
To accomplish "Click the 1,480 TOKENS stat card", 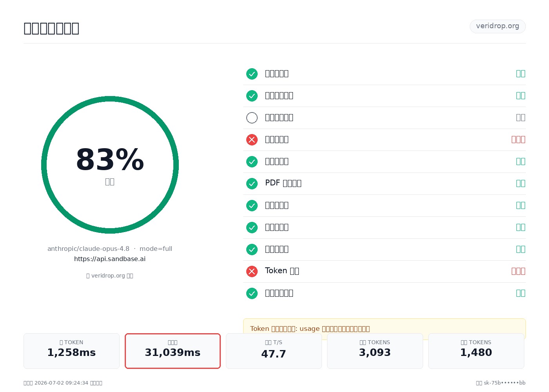I will (476, 351).
